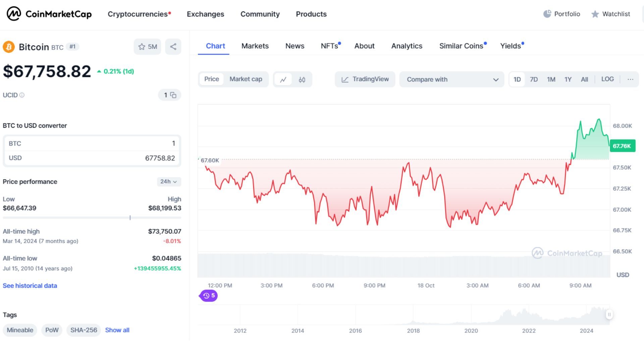Expand the 24h price performance dropdown

(x=169, y=181)
